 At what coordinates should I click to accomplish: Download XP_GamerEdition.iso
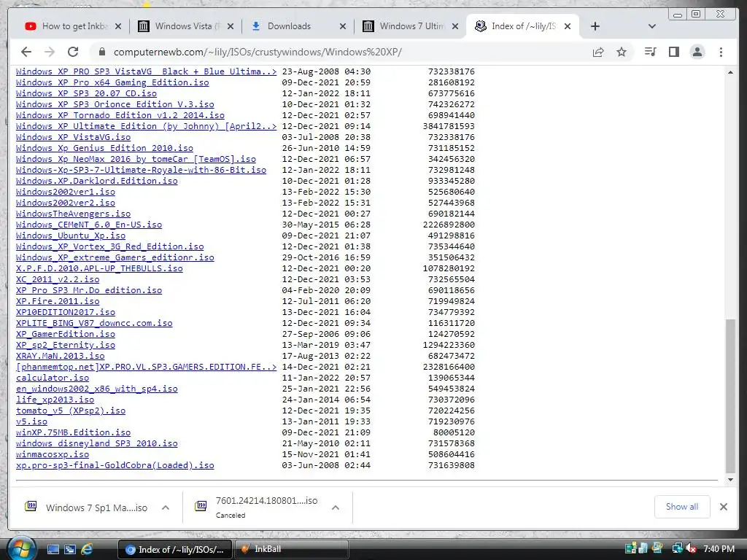65,334
